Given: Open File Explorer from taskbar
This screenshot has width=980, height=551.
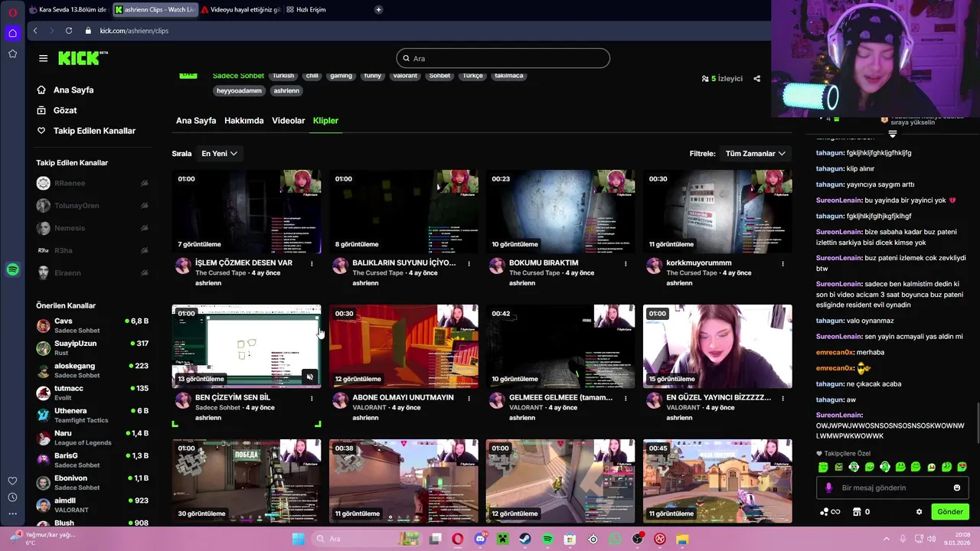Looking at the screenshot, I should (682, 539).
